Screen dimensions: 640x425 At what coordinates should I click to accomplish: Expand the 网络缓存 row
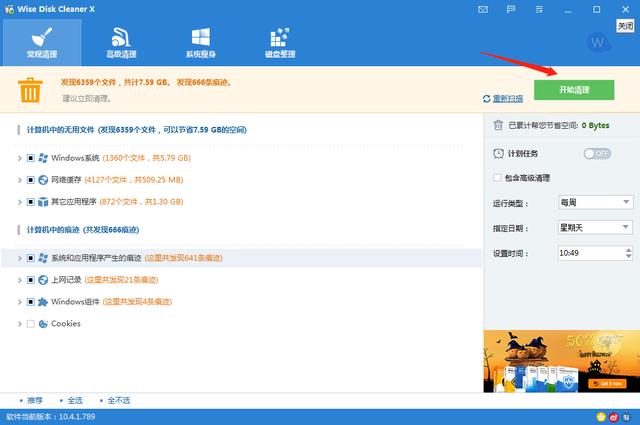pyautogui.click(x=19, y=180)
